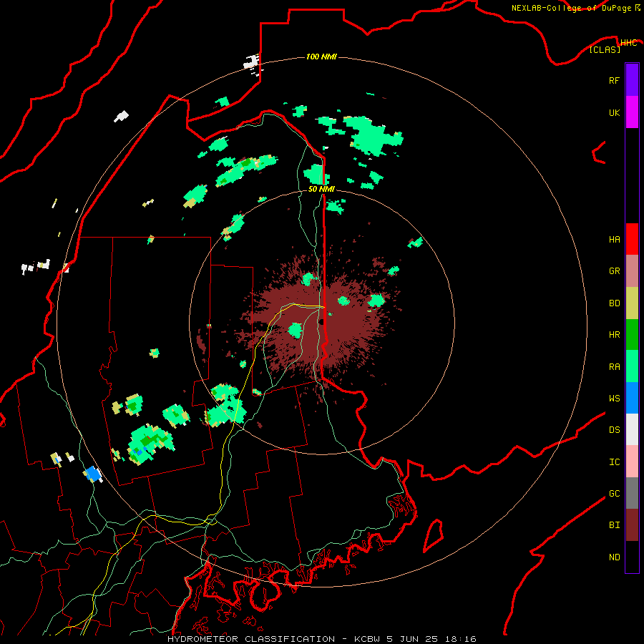Click the HA red legend swatch
Image resolution: width=644 pixels, height=644 pixels.
(632, 239)
